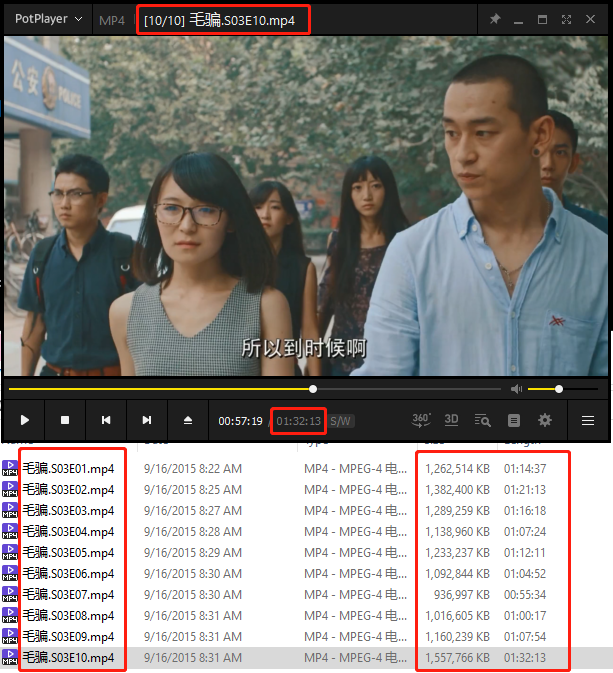Click size 1,557,766 KB cell
This screenshot has width=613, height=673.
(x=457, y=658)
